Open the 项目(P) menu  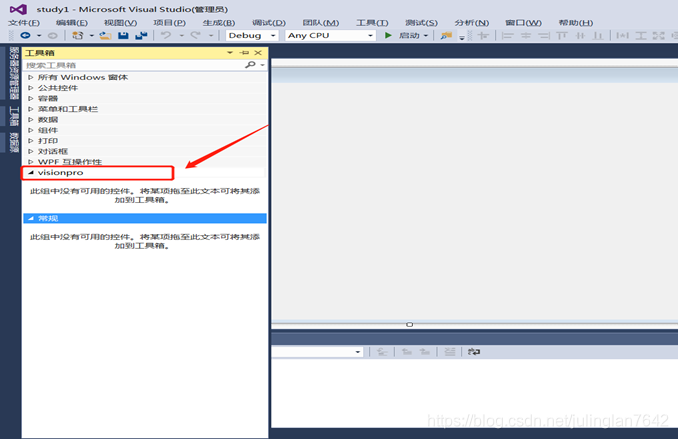pyautogui.click(x=170, y=22)
